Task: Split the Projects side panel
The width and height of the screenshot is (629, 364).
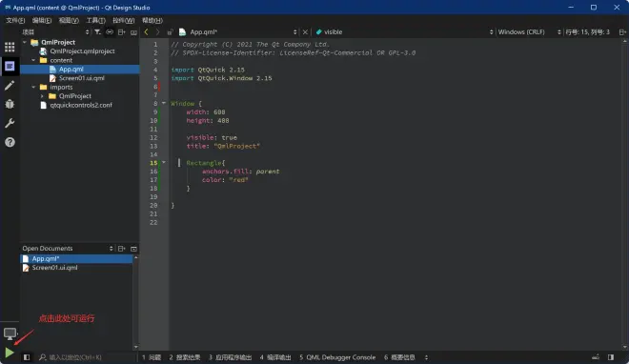Action: pos(122,31)
